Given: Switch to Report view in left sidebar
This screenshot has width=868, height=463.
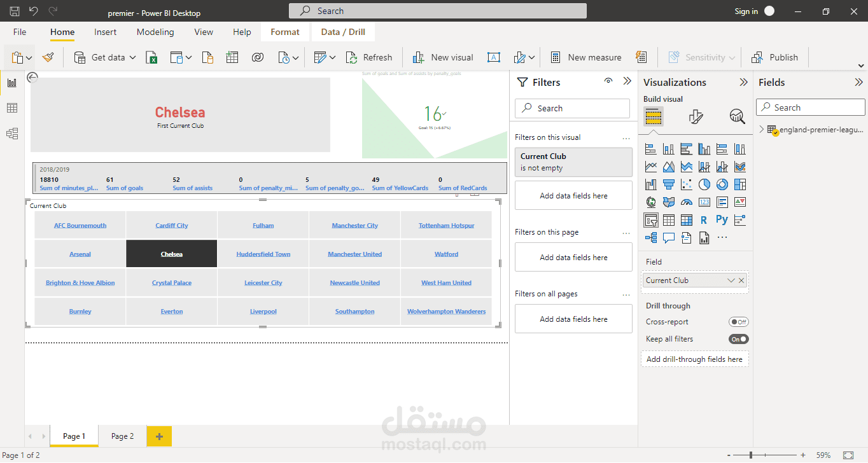Looking at the screenshot, I should pos(12,83).
